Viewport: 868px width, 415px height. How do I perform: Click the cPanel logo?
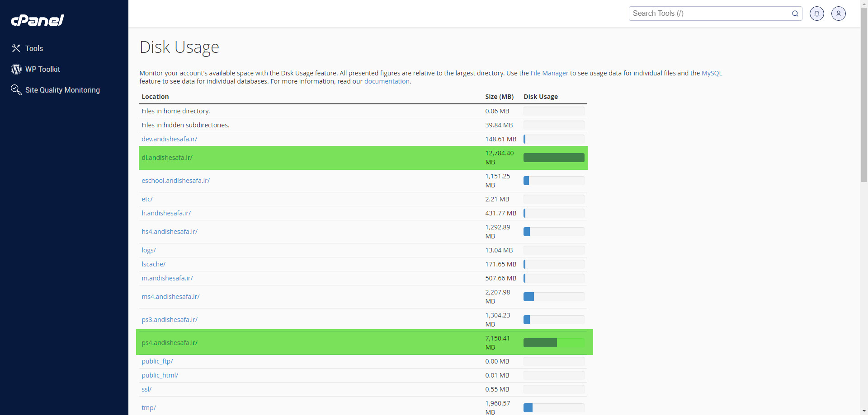[x=38, y=20]
